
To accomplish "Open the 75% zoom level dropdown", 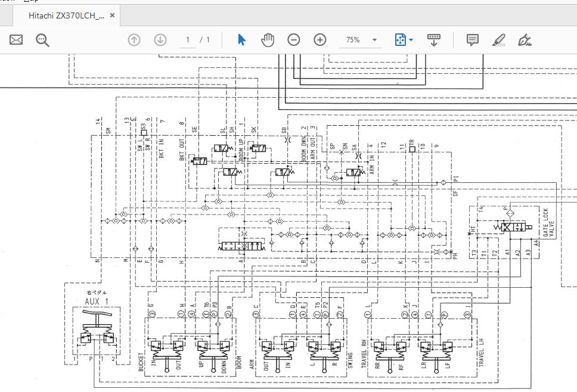I will pyautogui.click(x=374, y=40).
